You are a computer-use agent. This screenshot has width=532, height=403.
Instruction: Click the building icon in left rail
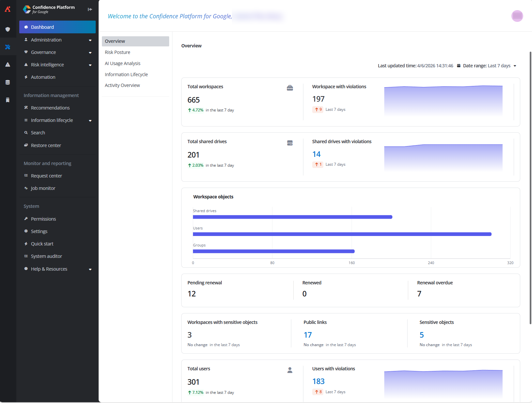[x=8, y=100]
